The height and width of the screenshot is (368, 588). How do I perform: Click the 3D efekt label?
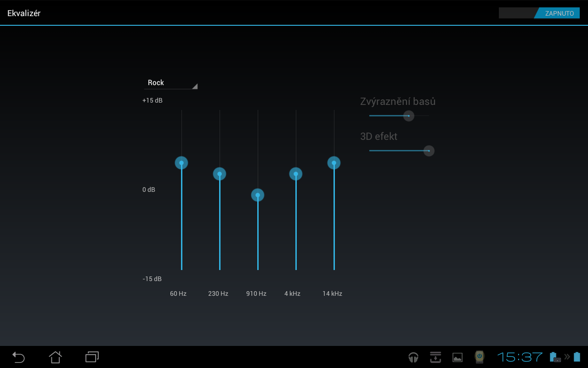(x=379, y=136)
